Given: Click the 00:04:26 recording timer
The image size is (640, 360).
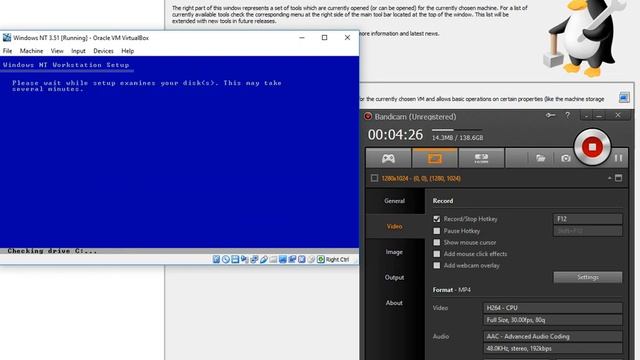Looking at the screenshot, I should pyautogui.click(x=395, y=135).
